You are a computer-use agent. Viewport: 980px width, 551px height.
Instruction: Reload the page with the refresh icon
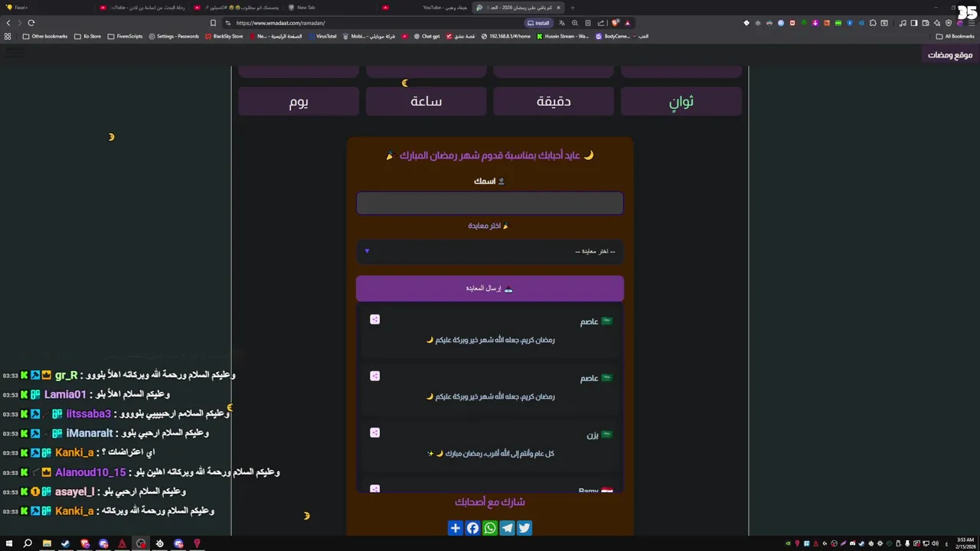(31, 23)
